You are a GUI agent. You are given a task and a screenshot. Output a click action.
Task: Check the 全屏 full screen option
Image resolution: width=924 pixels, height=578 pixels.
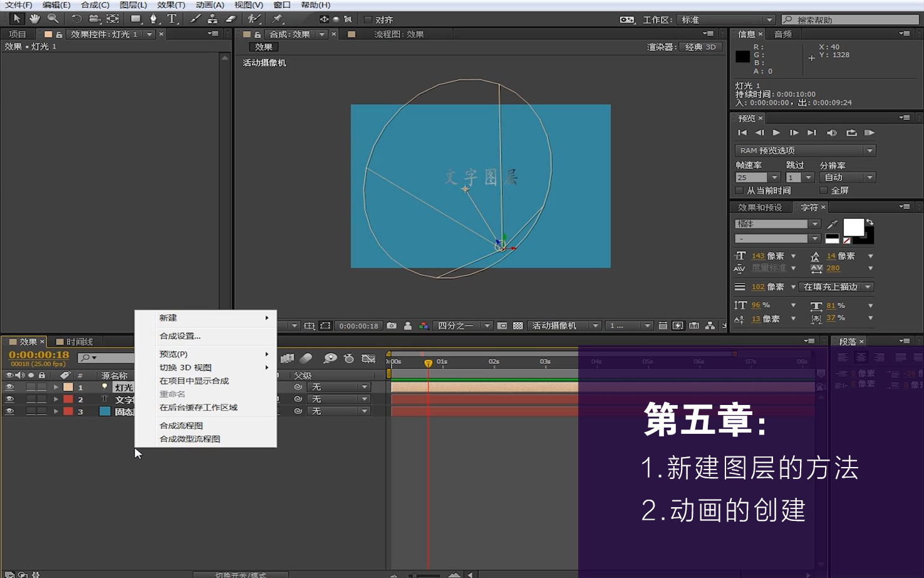coord(824,191)
